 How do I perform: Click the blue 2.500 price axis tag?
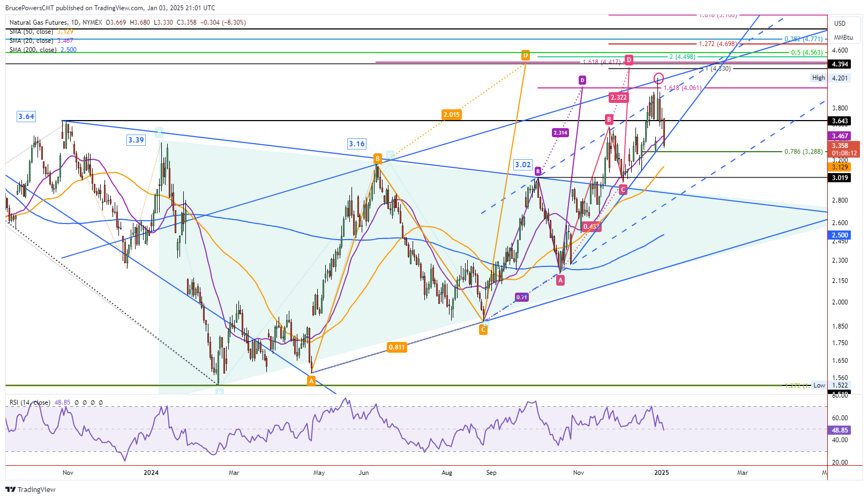[840, 235]
